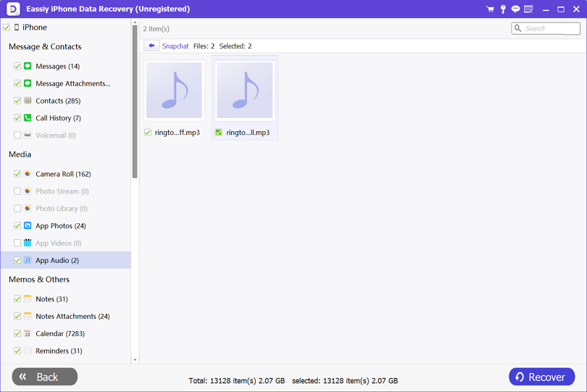Viewport: 587px width, 392px height.
Task: Uncheck the Camera Roll (162) checkbox
Action: [17, 174]
